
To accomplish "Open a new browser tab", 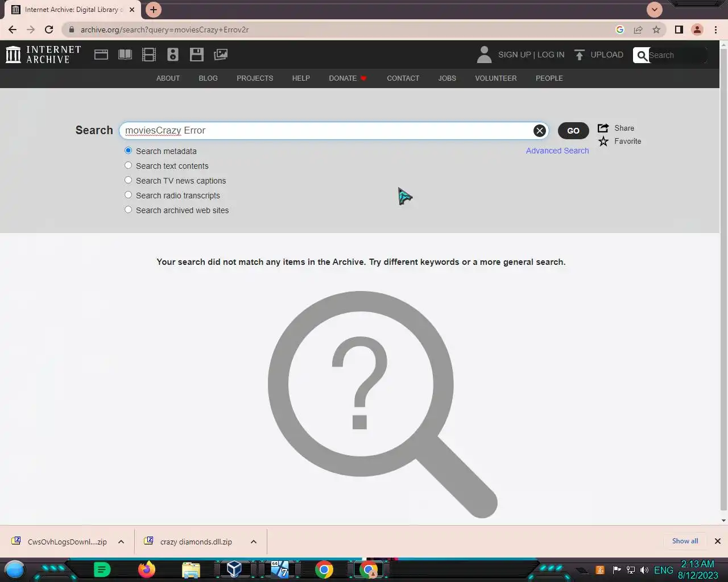I will (x=153, y=10).
